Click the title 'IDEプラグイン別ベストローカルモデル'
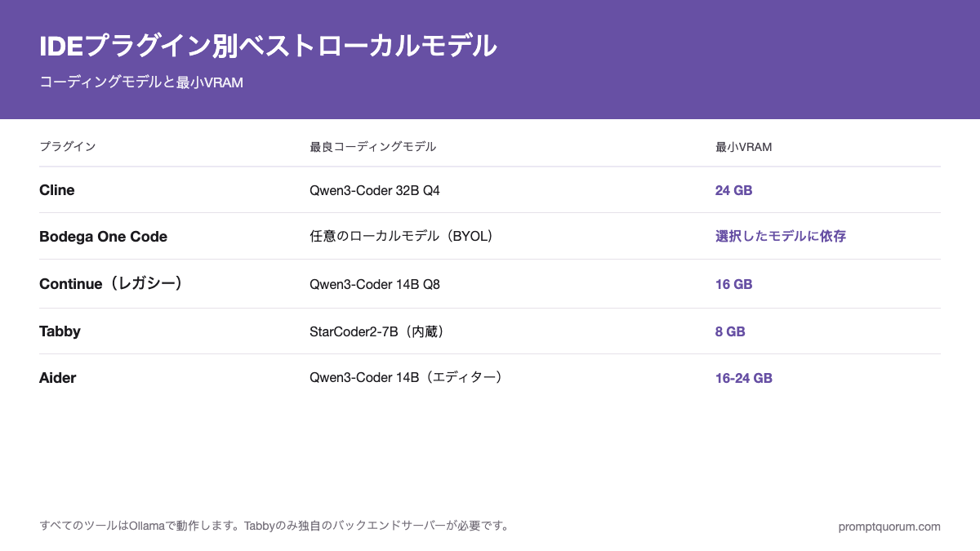The width and height of the screenshot is (980, 551). [268, 46]
